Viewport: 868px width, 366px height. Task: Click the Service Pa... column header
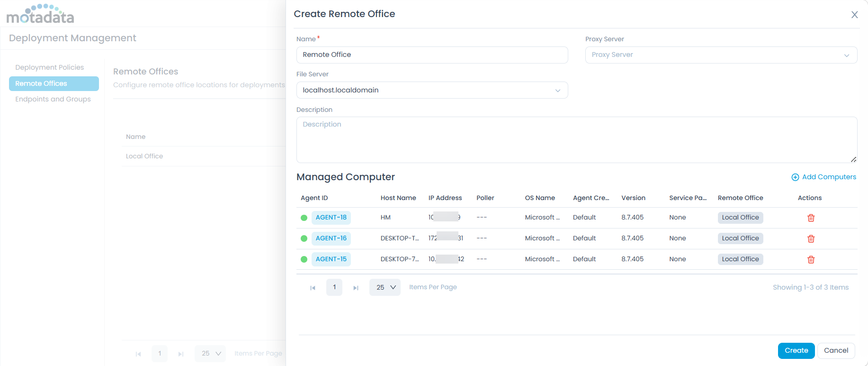[688, 198]
